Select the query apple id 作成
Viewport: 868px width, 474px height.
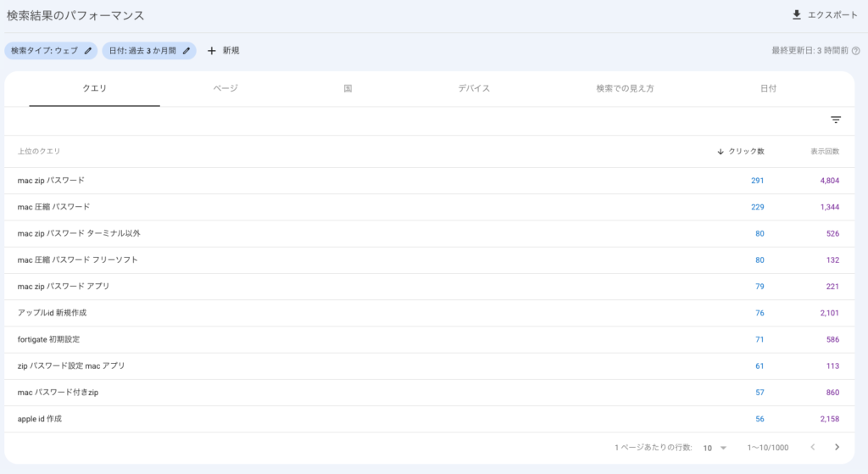(39, 419)
